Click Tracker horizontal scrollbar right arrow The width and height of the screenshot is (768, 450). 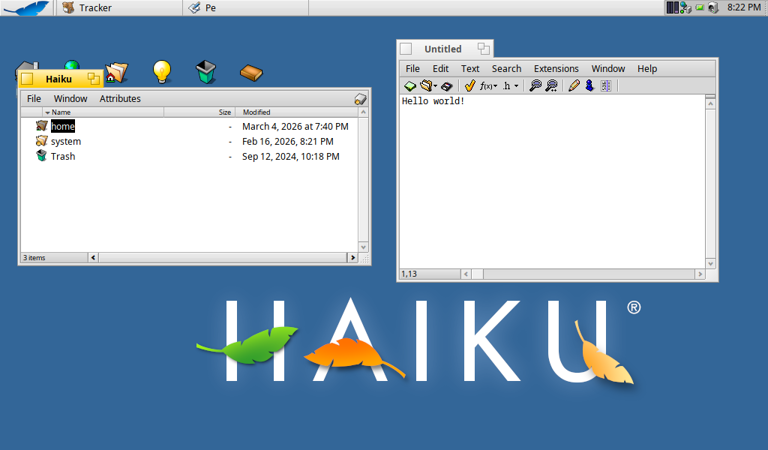pos(353,258)
